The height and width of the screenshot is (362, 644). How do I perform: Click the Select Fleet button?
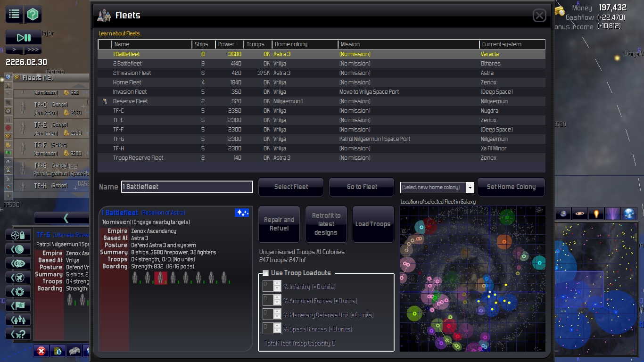click(x=291, y=187)
